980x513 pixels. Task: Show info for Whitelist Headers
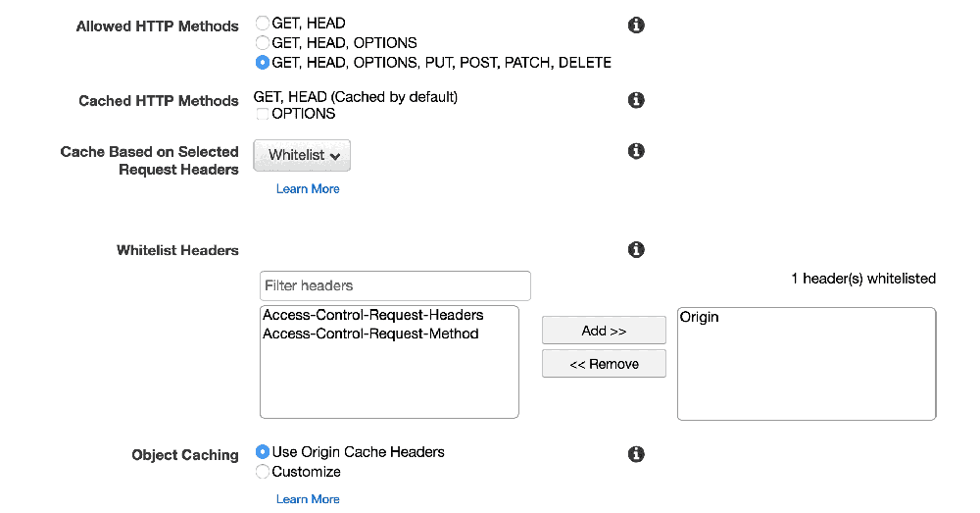636,250
